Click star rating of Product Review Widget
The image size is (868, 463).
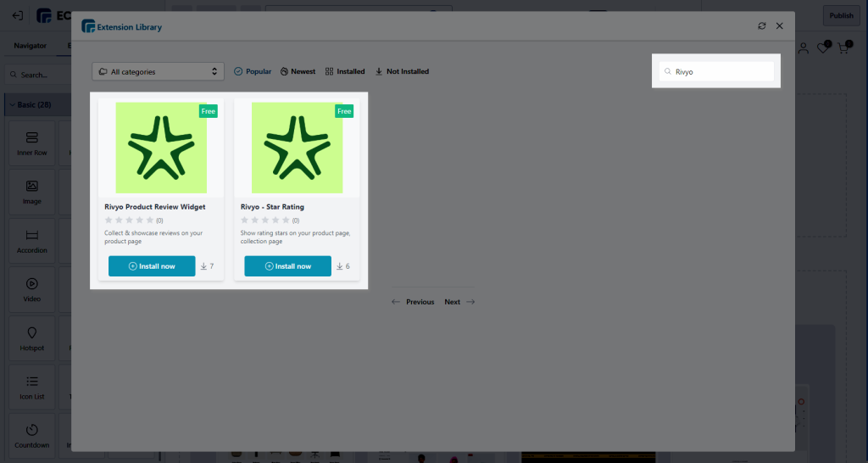[x=129, y=220]
